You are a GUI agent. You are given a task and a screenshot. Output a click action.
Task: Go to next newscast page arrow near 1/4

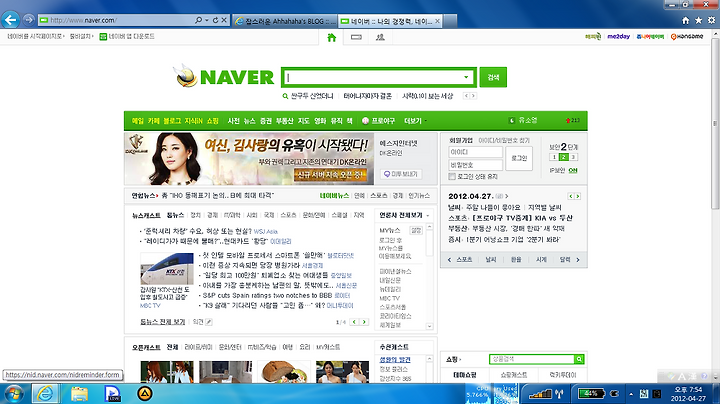click(x=364, y=322)
